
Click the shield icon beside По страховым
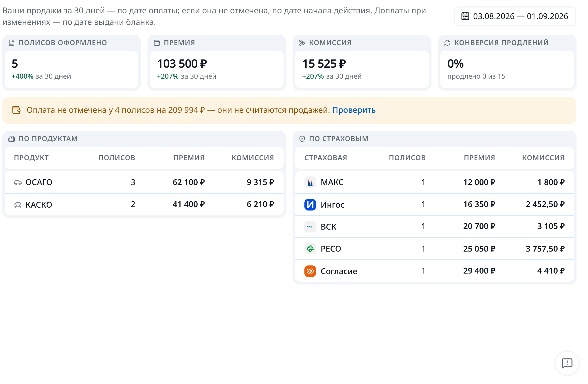pos(302,139)
